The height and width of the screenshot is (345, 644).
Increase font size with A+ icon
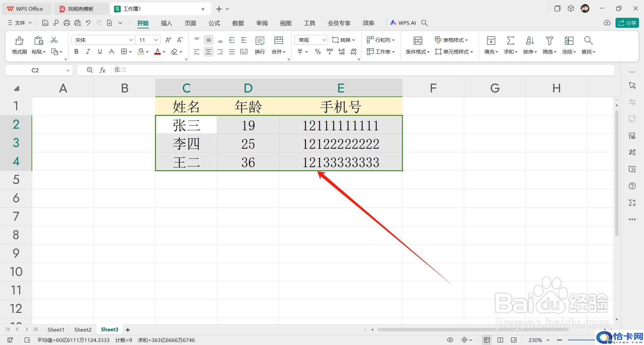[168, 40]
